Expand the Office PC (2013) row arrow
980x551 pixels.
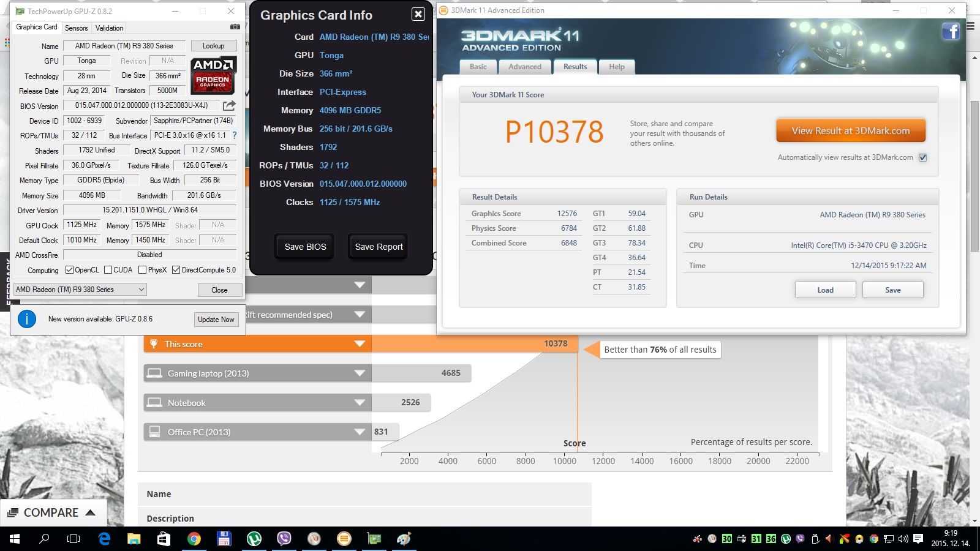(360, 432)
